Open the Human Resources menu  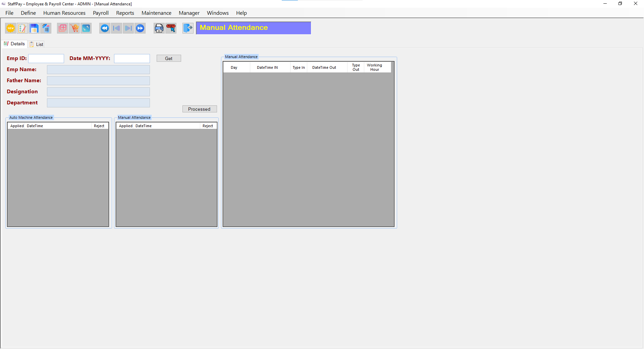[x=64, y=13]
